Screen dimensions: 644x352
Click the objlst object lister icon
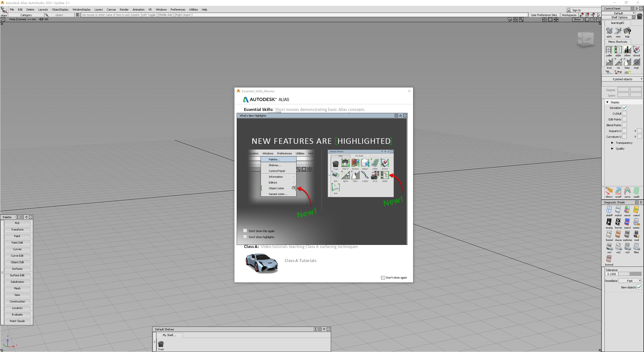pyautogui.click(x=618, y=50)
